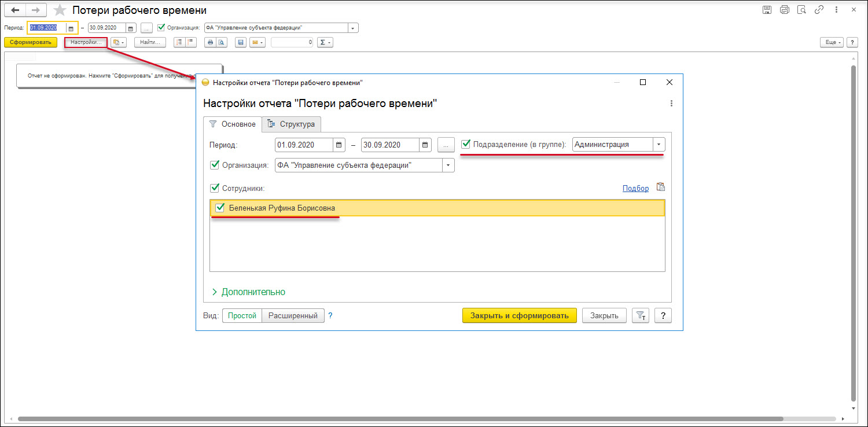Screen dimensions: 868x427
Task: Maximize the settings dialog window
Action: [x=642, y=82]
